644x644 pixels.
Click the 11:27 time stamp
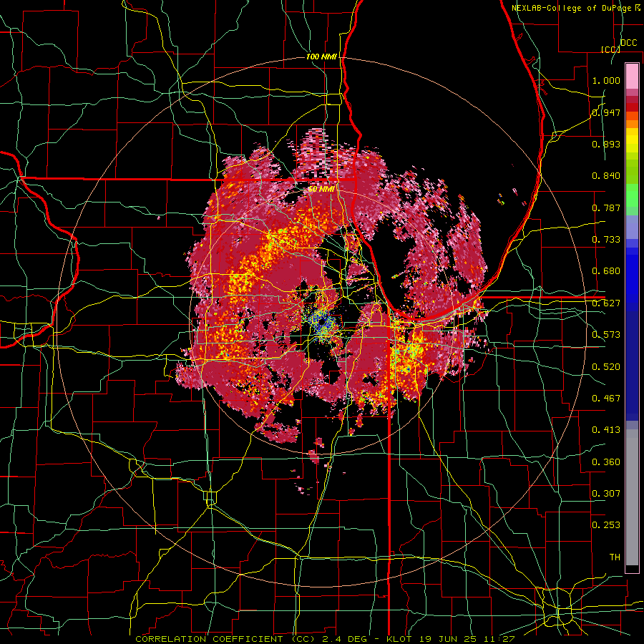[x=499, y=639]
